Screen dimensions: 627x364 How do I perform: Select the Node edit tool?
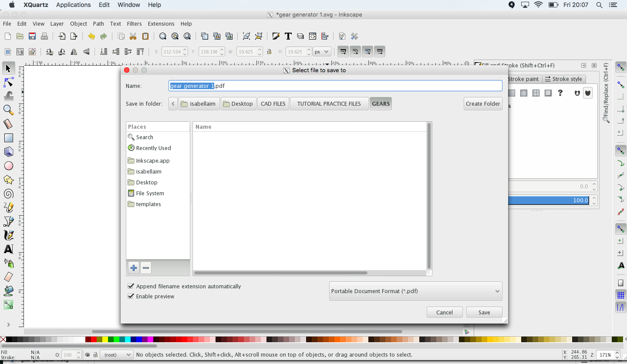[8, 82]
